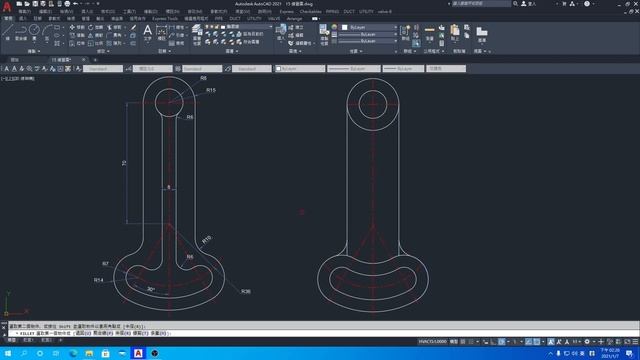The height and width of the screenshot is (360, 640).
Task: Toggle the annotation monitor plus icon in the status bar
Action: pos(601,342)
